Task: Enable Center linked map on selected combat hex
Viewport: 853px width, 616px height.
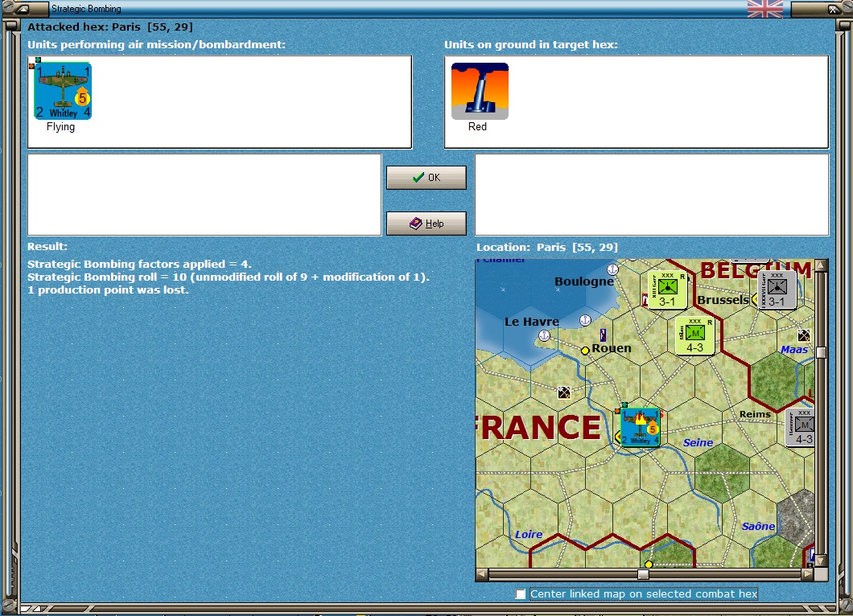Action: pos(521,593)
